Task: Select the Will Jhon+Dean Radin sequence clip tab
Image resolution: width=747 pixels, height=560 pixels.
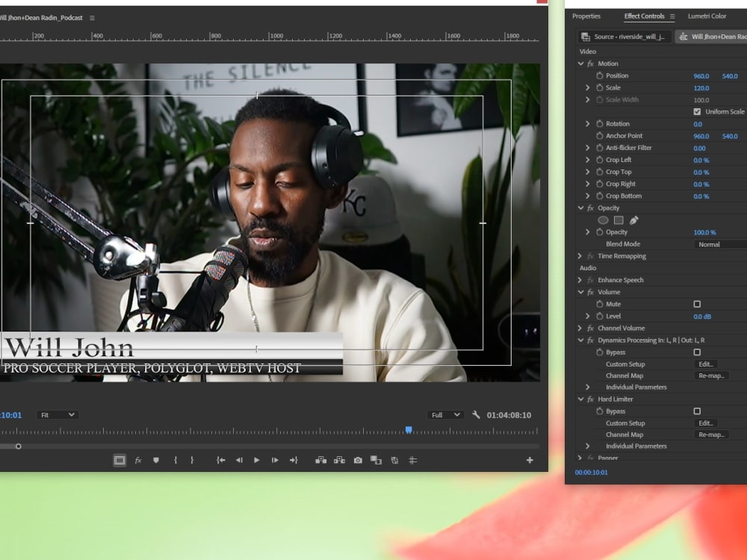Action: pos(711,37)
